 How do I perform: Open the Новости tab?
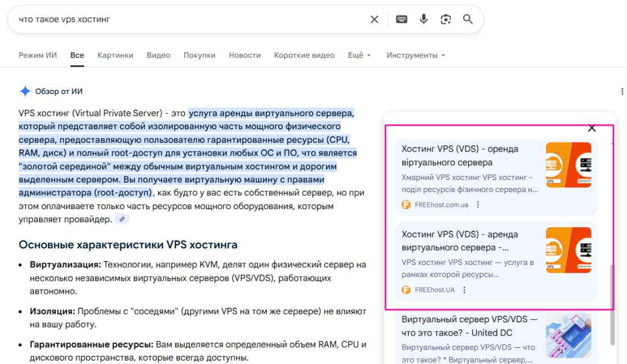coord(245,55)
